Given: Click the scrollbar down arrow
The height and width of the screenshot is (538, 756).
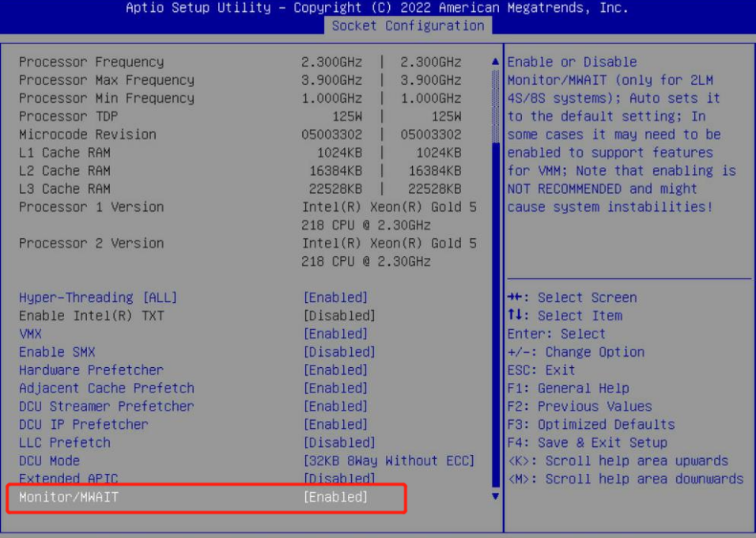Looking at the screenshot, I should coord(496,497).
